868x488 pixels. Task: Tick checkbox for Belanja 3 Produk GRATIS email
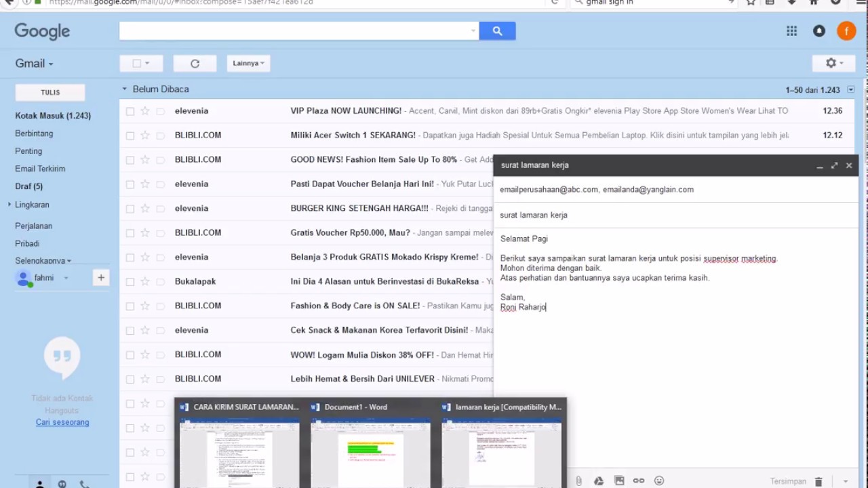(130, 258)
